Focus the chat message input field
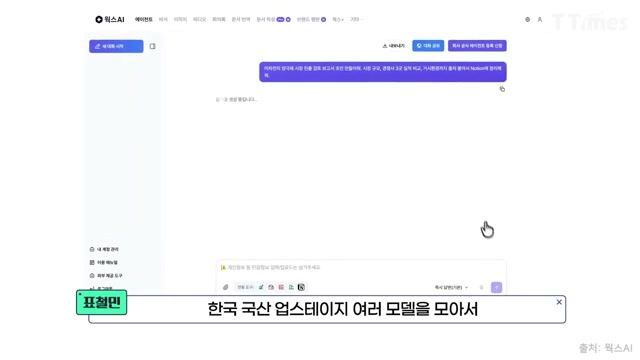 click(361, 268)
